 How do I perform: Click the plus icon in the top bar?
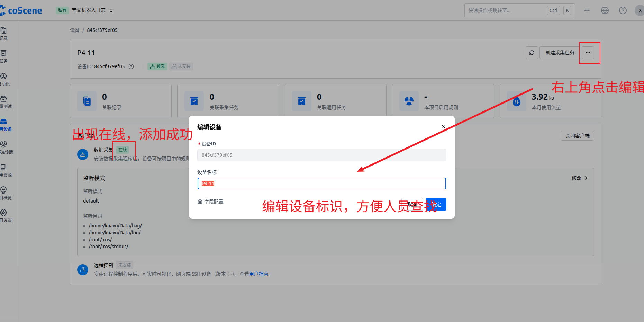587,10
